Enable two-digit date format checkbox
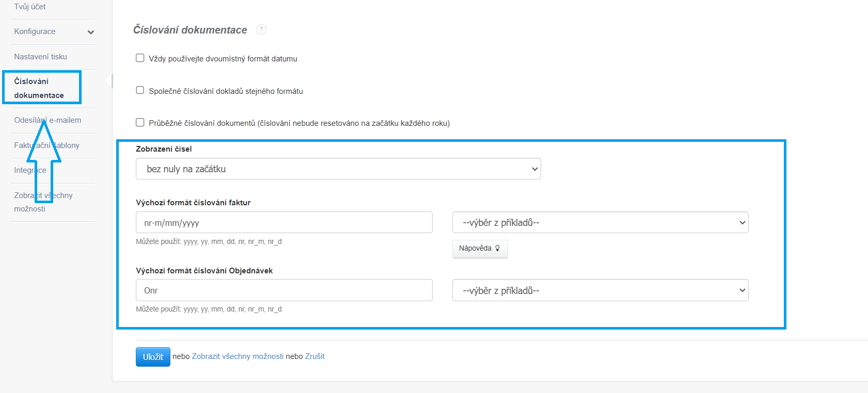868x393 pixels. pyautogui.click(x=140, y=58)
